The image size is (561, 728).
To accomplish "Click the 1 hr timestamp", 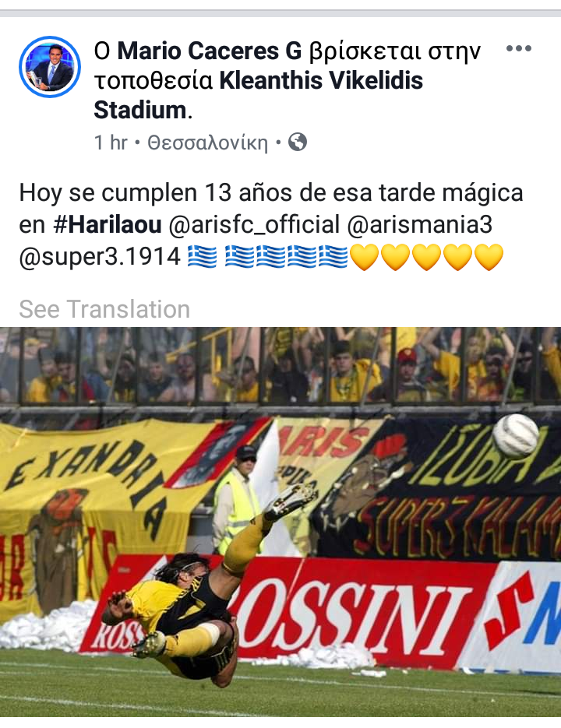I will coord(111,142).
